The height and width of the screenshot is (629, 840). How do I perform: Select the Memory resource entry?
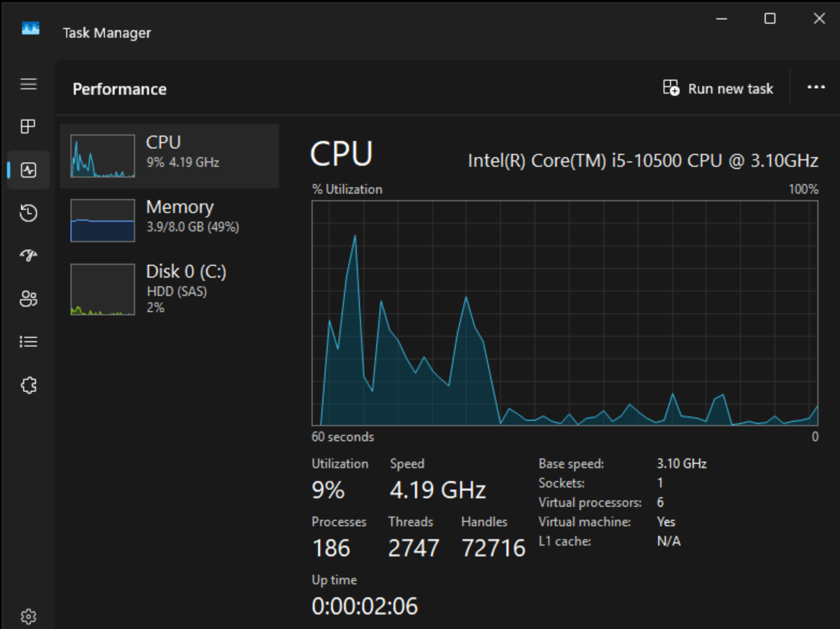(x=170, y=221)
